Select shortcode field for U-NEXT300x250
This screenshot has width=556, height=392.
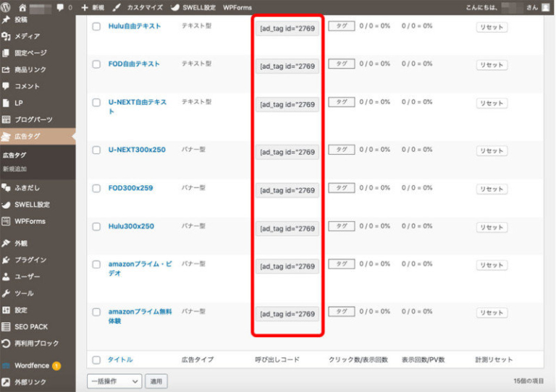click(287, 153)
